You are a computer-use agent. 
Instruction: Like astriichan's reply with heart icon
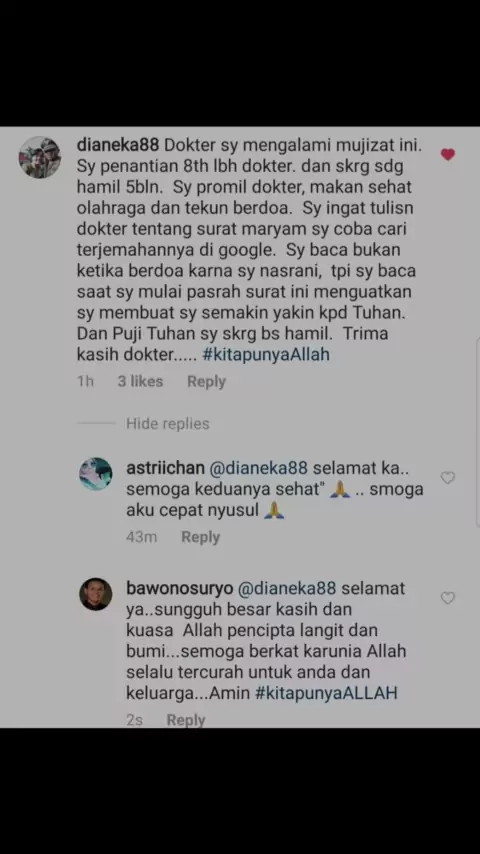(447, 478)
